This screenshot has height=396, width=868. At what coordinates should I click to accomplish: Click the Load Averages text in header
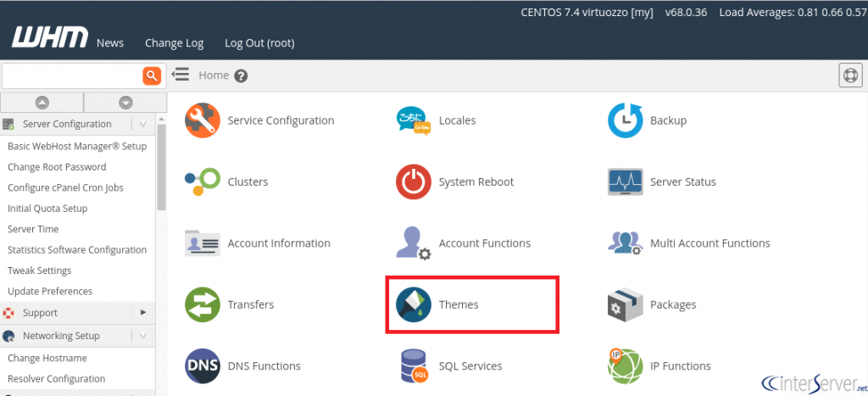(x=791, y=12)
